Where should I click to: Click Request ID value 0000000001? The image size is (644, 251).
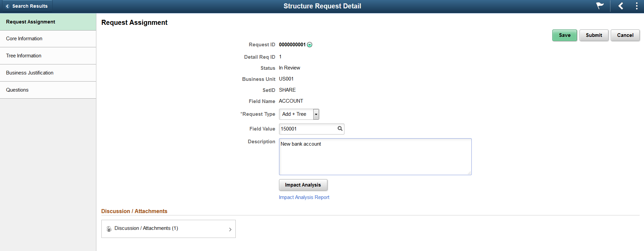[x=292, y=45]
